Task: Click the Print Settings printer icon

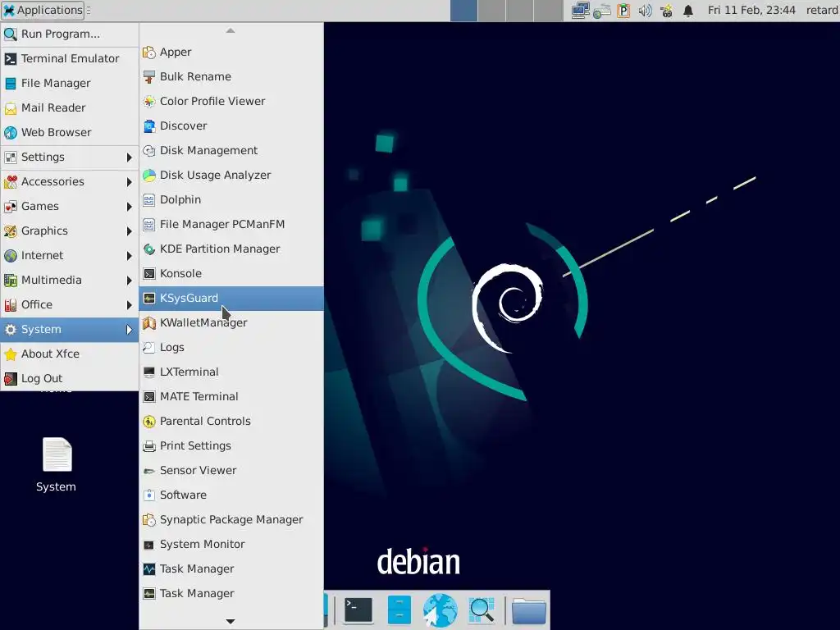Action: click(x=149, y=446)
